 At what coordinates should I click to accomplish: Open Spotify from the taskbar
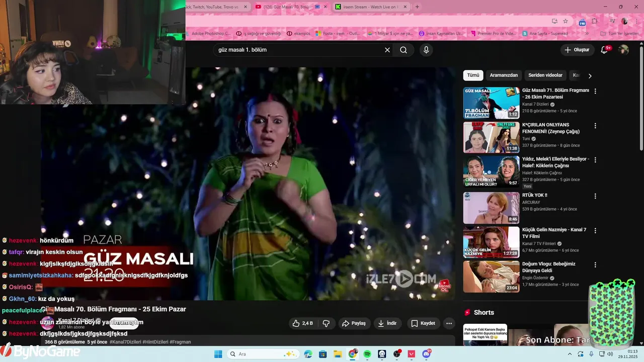coord(367,354)
